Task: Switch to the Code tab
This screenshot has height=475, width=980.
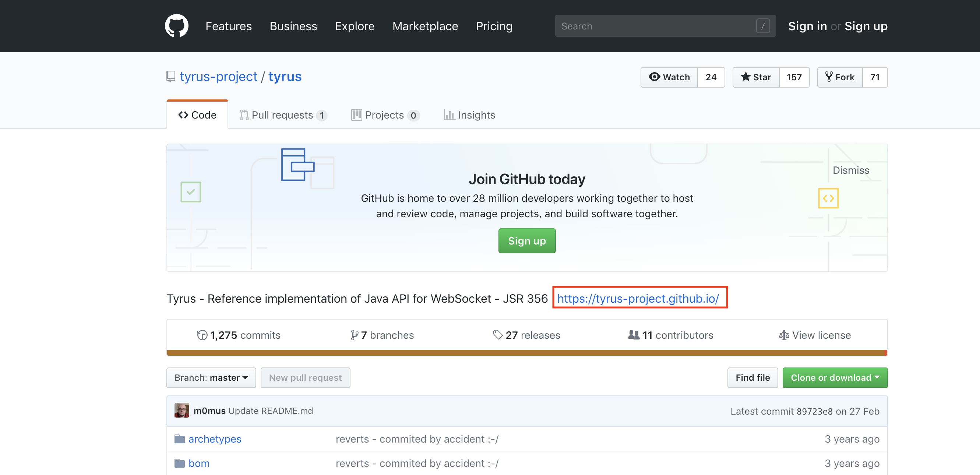Action: (197, 115)
